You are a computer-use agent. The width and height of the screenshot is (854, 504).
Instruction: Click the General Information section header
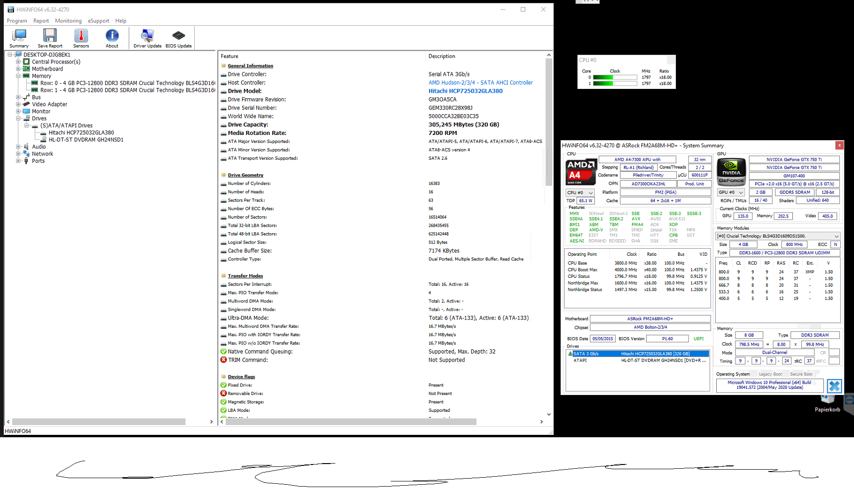250,66
